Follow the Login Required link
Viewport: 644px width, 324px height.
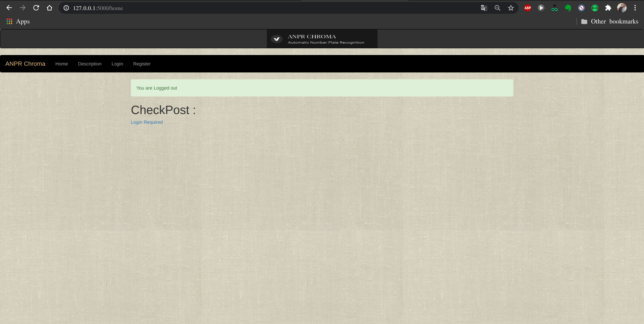pos(147,122)
